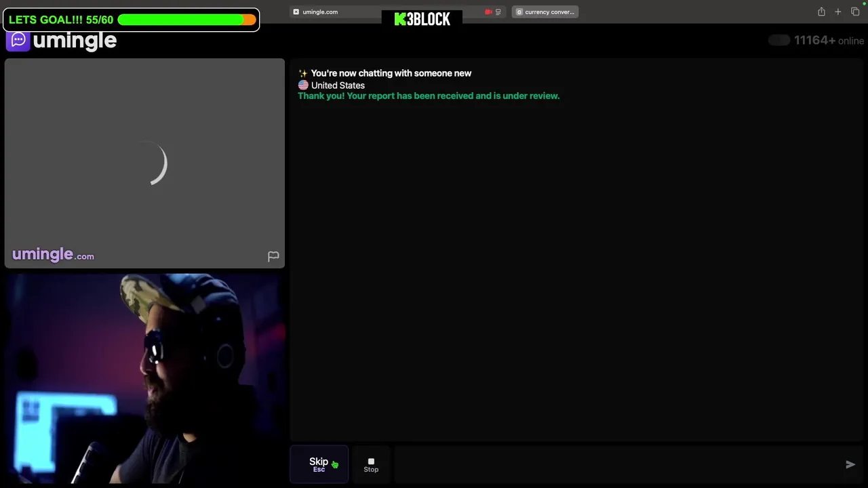Screen dimensions: 868x488
Task: Click the "11164+ online" counter text
Action: [x=829, y=41]
